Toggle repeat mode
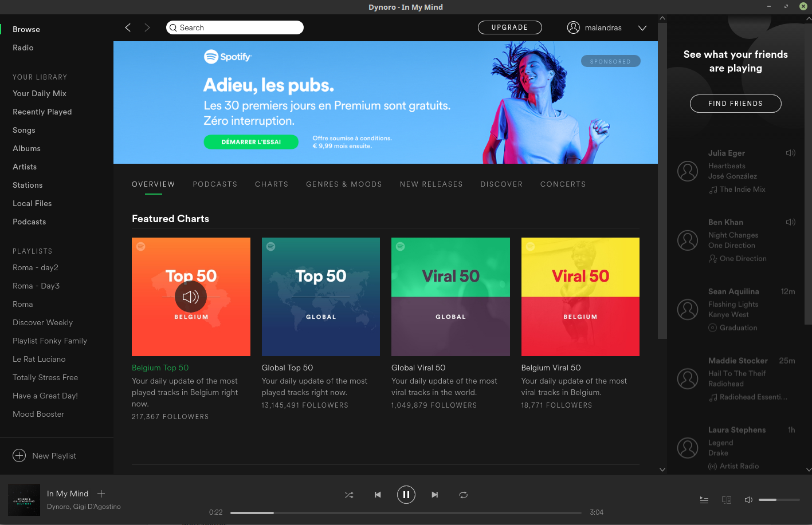 [464, 495]
